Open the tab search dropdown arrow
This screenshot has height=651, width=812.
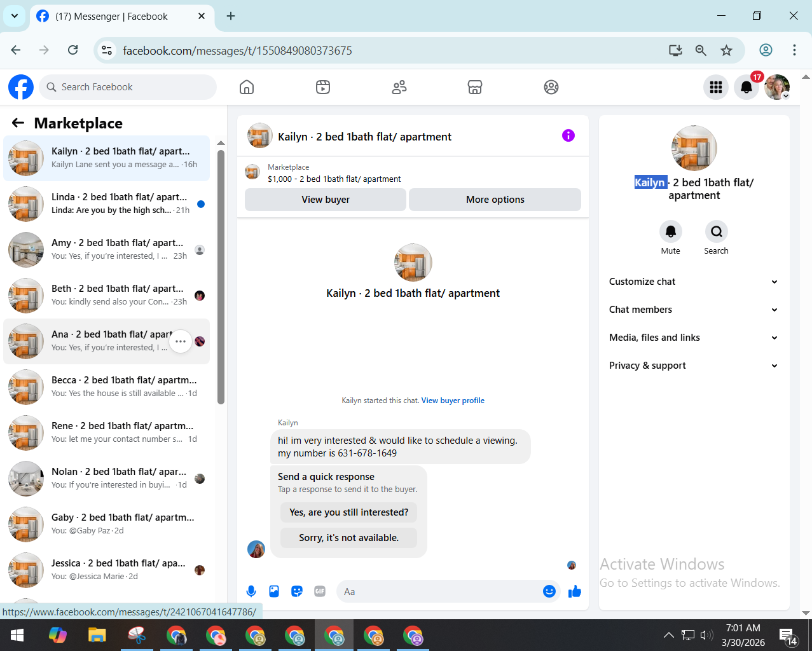pyautogui.click(x=14, y=16)
